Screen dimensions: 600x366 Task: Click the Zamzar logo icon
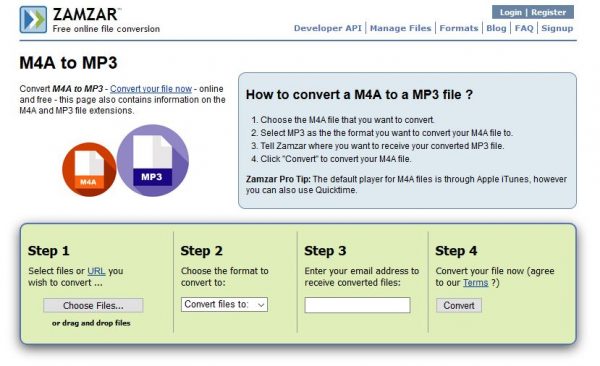[33, 19]
